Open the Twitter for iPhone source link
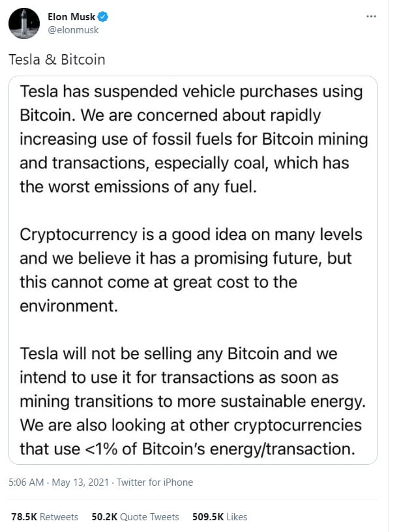This screenshot has height=532, width=401. [x=155, y=482]
